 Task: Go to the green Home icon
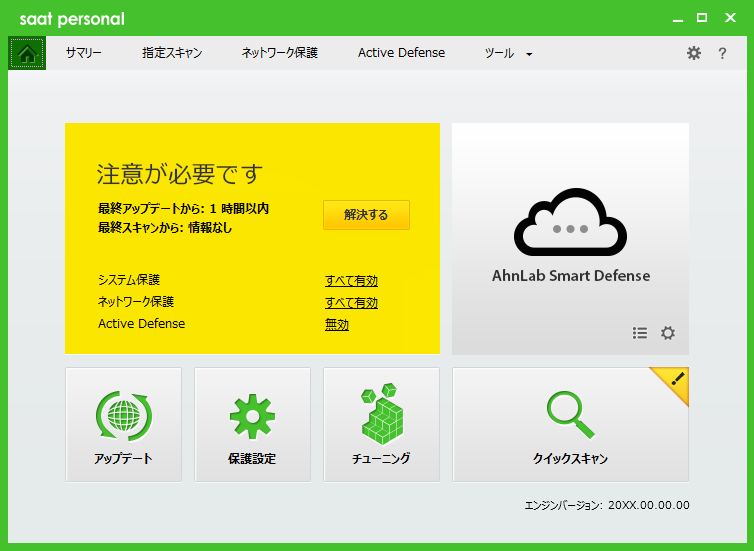(27, 53)
